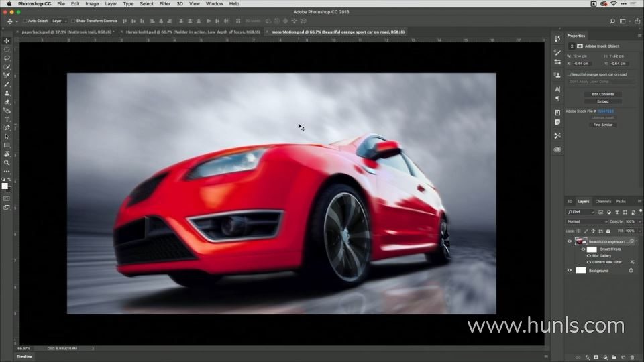Delete layer trash icon
This screenshot has height=362, width=644.
(632, 357)
